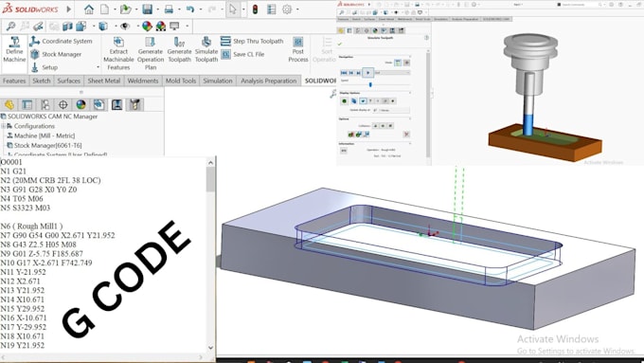The height and width of the screenshot is (363, 644).
Task: Open the CAM Feature Tree tab icon
Action: (x=99, y=105)
